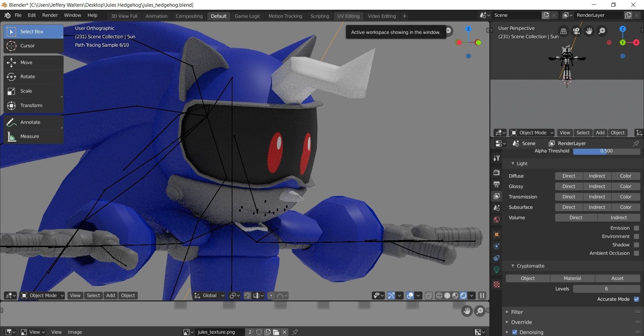Toggle viewport overlays in main viewport
Image resolution: width=644 pixels, height=336 pixels.
tap(410, 295)
